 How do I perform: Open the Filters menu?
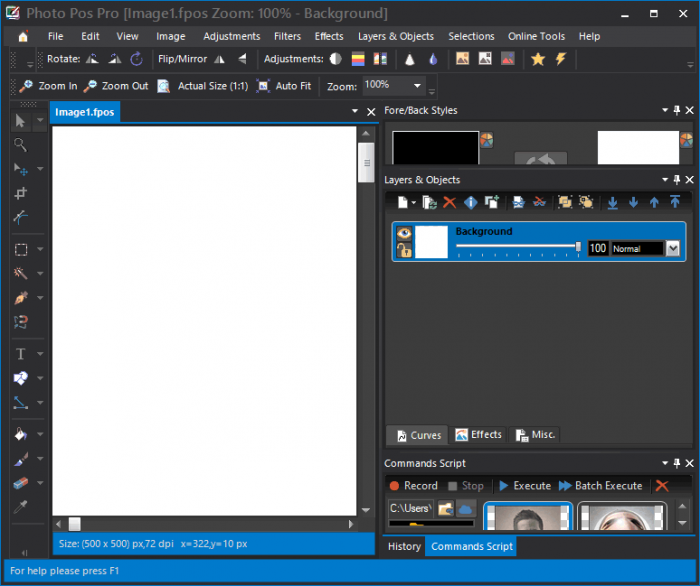[287, 36]
